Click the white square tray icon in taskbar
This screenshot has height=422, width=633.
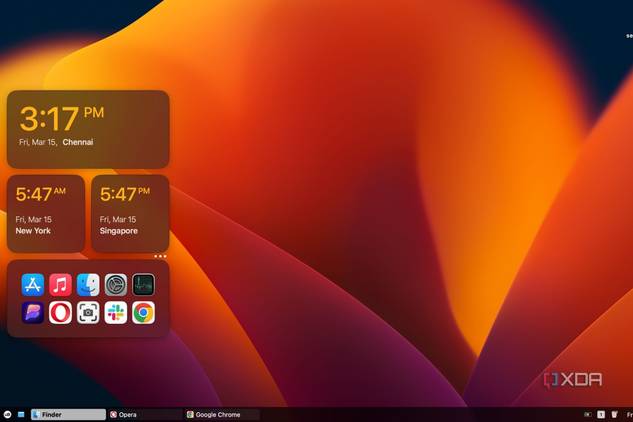pyautogui.click(x=601, y=414)
